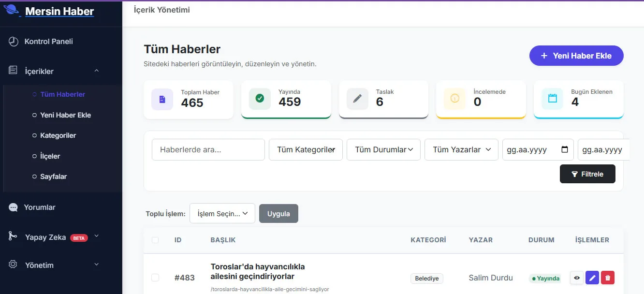Collapse the İçerikler menu chevron
The width and height of the screenshot is (644, 294).
coord(97,71)
